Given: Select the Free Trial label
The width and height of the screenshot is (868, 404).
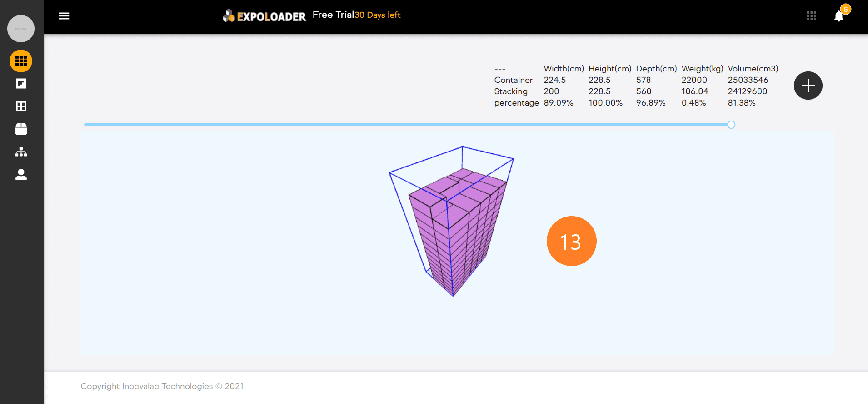Looking at the screenshot, I should coord(333,15).
